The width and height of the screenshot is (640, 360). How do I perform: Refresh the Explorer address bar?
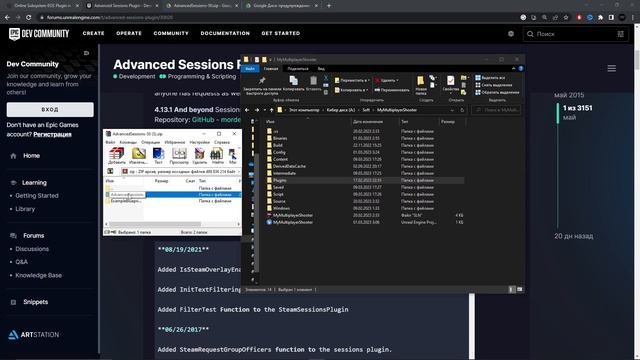462,110
